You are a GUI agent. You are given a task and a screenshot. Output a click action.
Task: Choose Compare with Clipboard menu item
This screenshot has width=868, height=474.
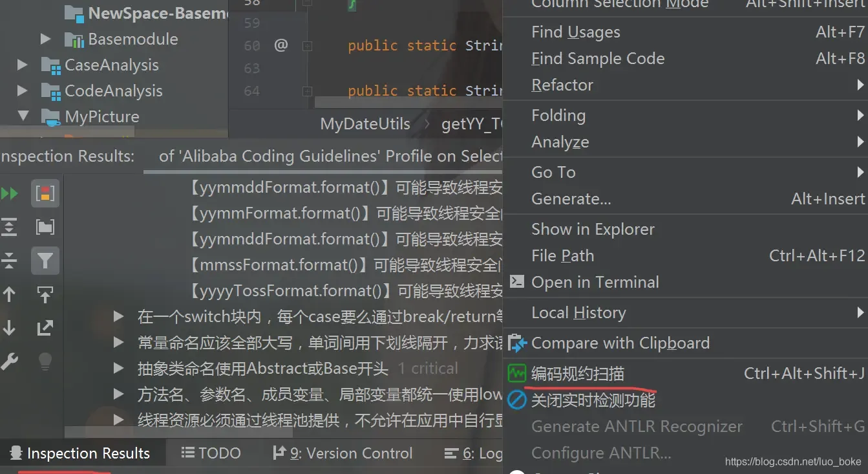click(620, 343)
